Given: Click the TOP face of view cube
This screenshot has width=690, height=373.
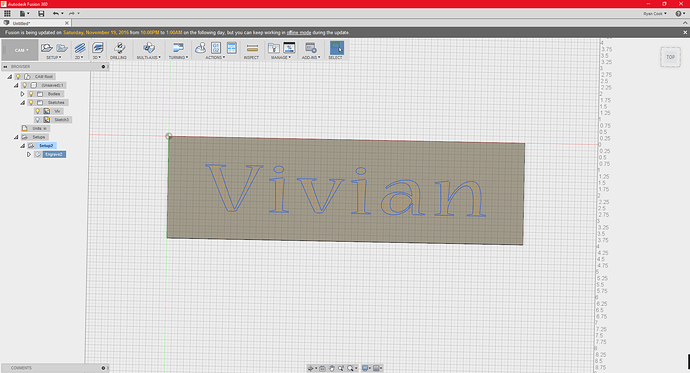Looking at the screenshot, I should point(670,57).
